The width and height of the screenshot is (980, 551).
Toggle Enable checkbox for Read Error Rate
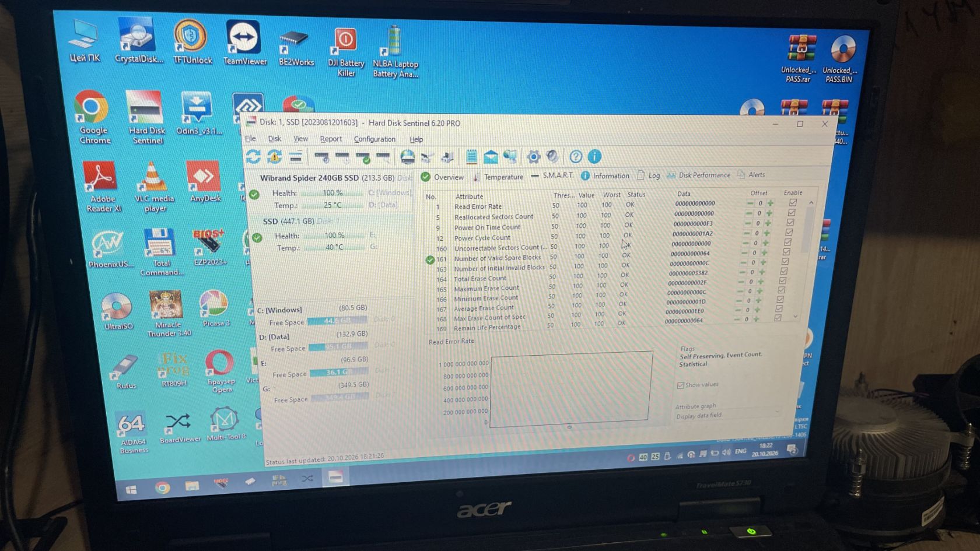792,203
